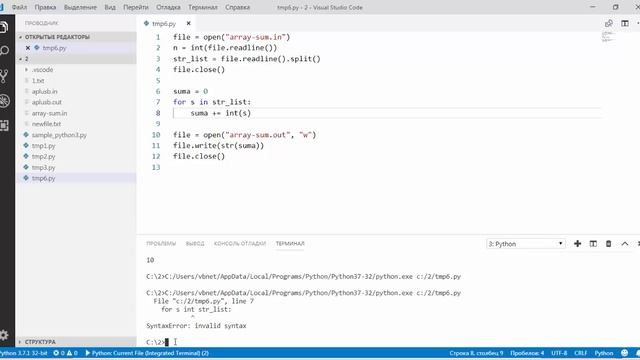Expand the .vscode folder
This screenshot has width=640, height=360.
(x=76, y=70)
